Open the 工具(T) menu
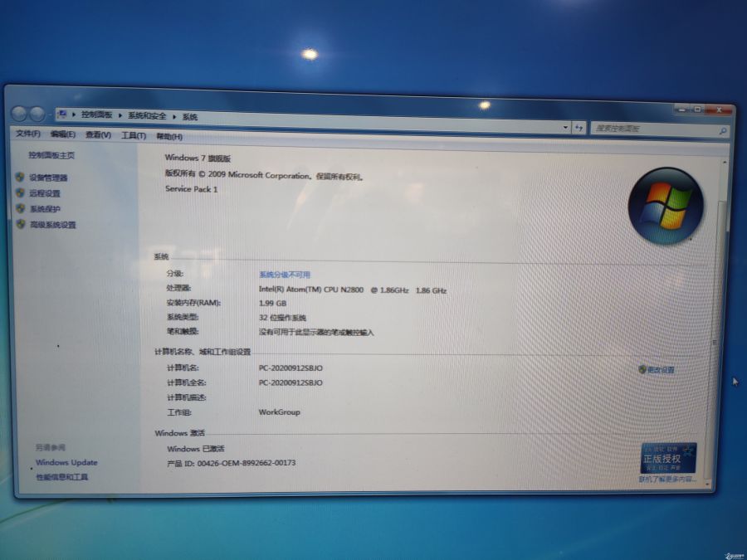Image resolution: width=747 pixels, height=560 pixels. point(134,136)
